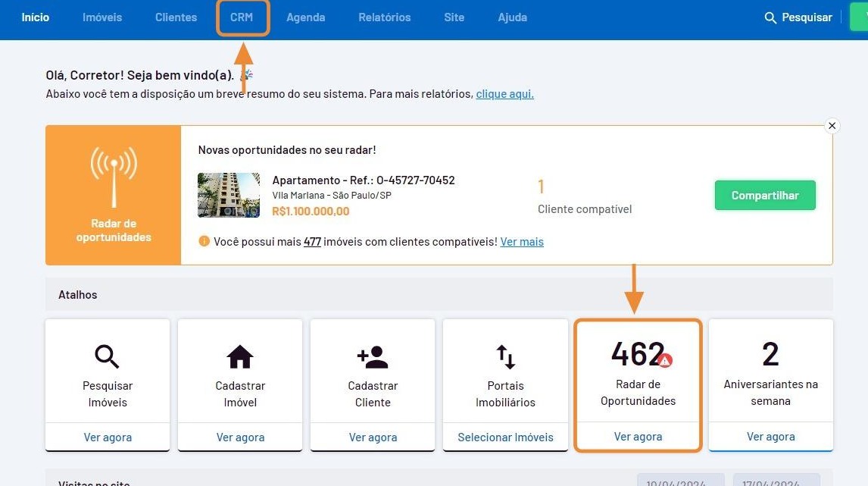Click the house Cadastrar Imóvel icon
The height and width of the screenshot is (486, 868).
tap(240, 356)
